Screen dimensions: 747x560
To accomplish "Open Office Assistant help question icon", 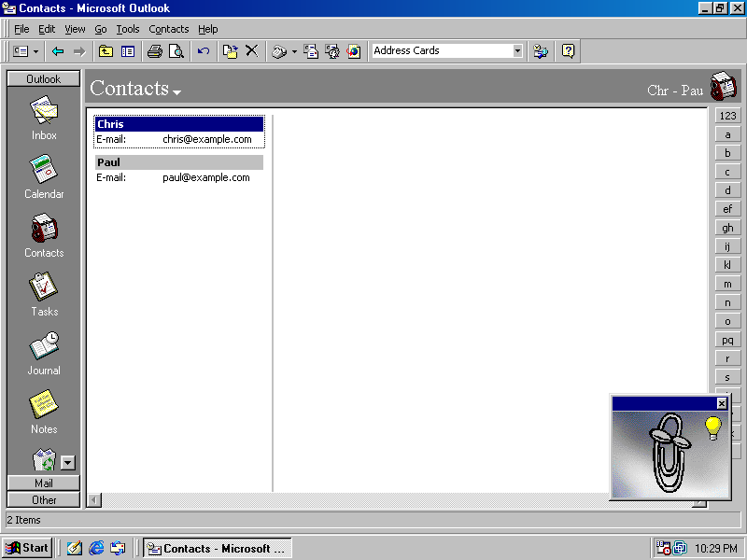I will point(568,51).
